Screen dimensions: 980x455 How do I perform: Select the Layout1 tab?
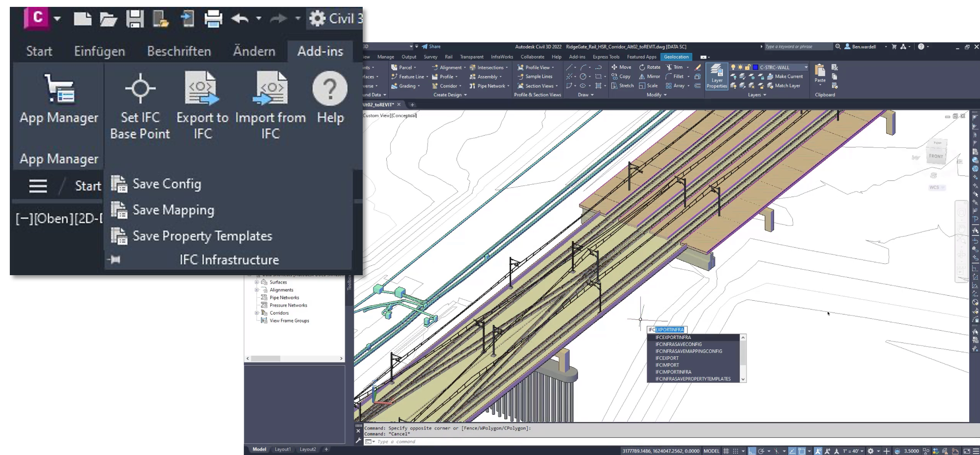tap(283, 449)
